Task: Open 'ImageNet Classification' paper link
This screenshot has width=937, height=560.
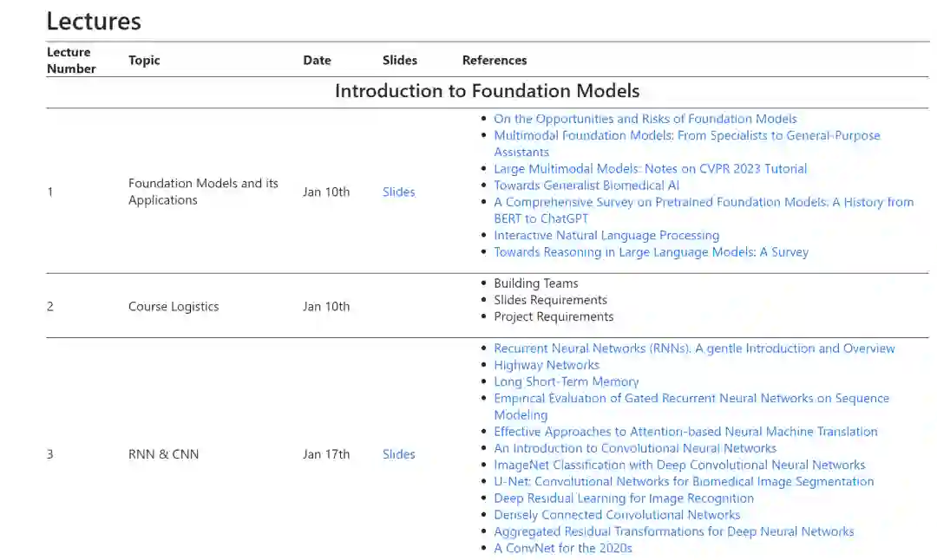Action: tap(679, 466)
